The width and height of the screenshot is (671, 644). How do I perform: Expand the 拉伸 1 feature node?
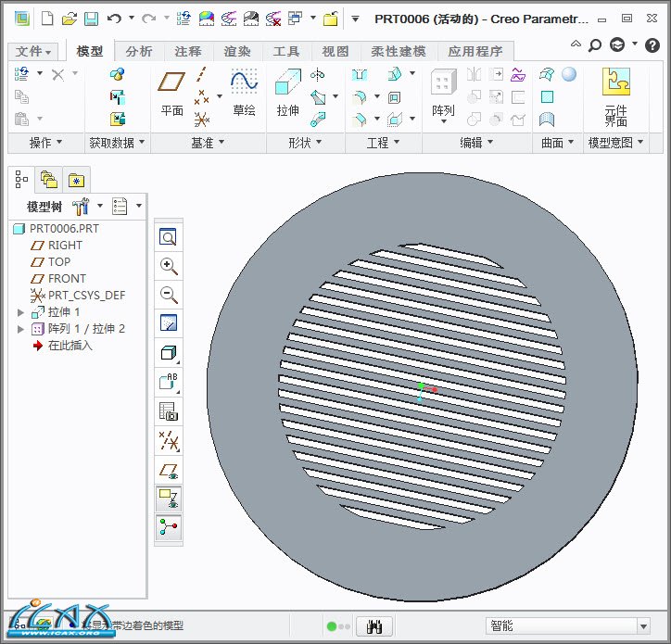point(21,312)
